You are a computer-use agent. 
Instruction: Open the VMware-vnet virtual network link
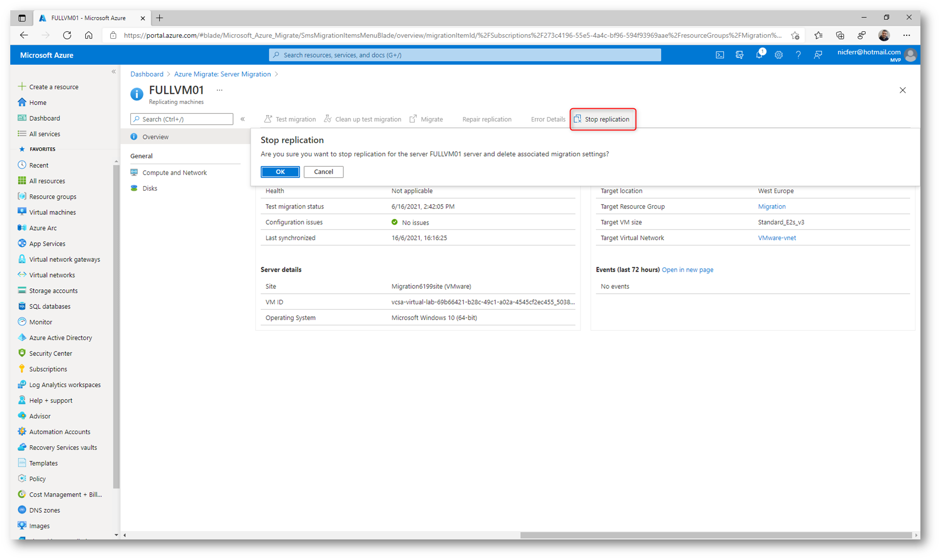point(776,238)
